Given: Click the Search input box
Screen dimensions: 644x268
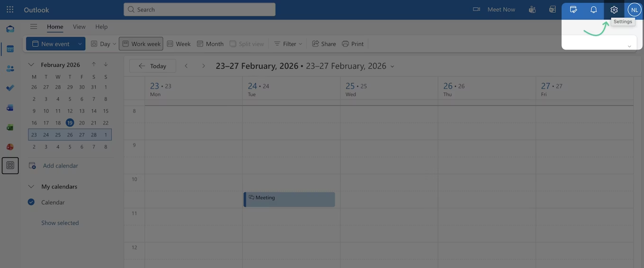Looking at the screenshot, I should tap(199, 9).
